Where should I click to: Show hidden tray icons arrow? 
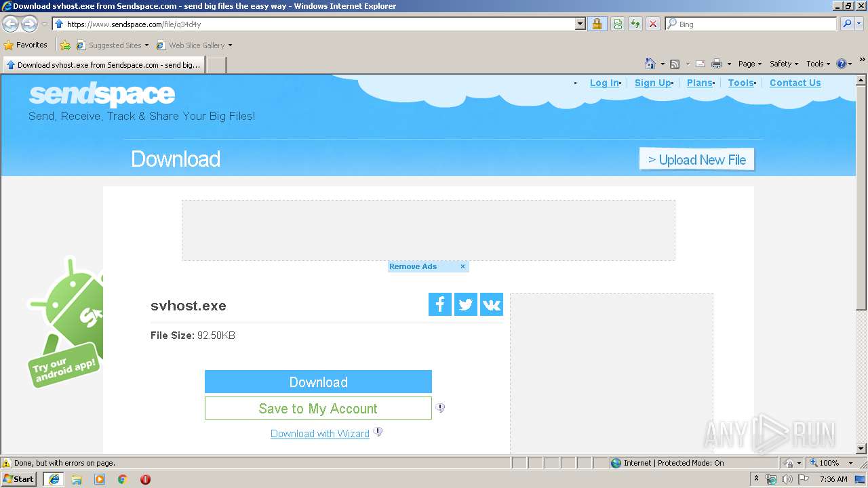click(757, 479)
